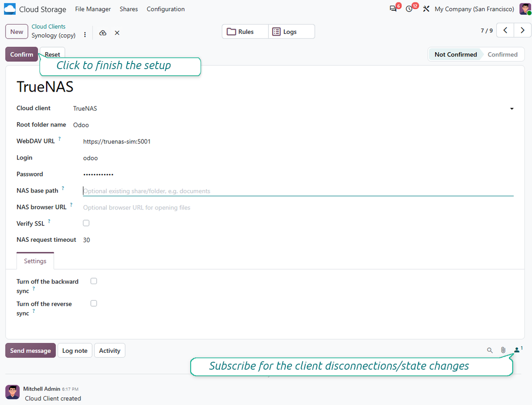Show the backward sync help tooltip
Viewport: 532px width, 405px height.
pos(33,289)
